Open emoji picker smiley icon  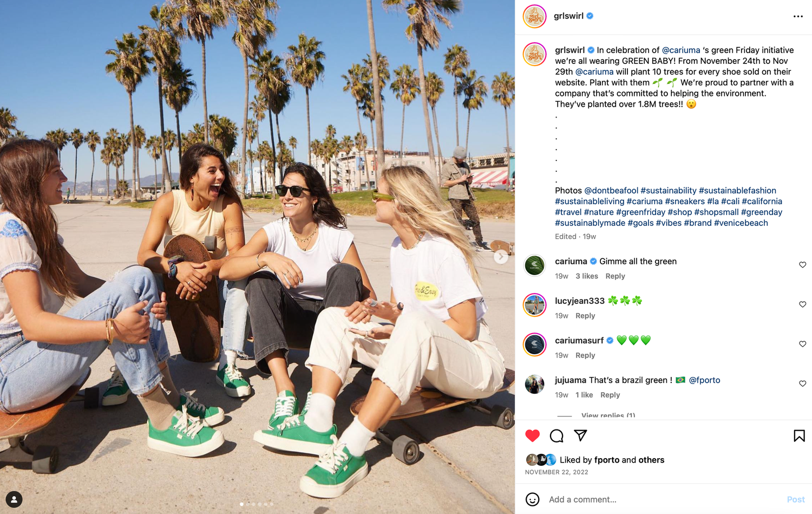coord(533,499)
